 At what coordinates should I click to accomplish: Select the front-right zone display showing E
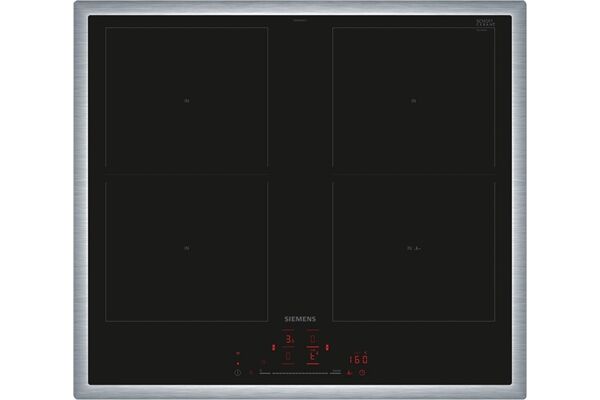pos(312,355)
